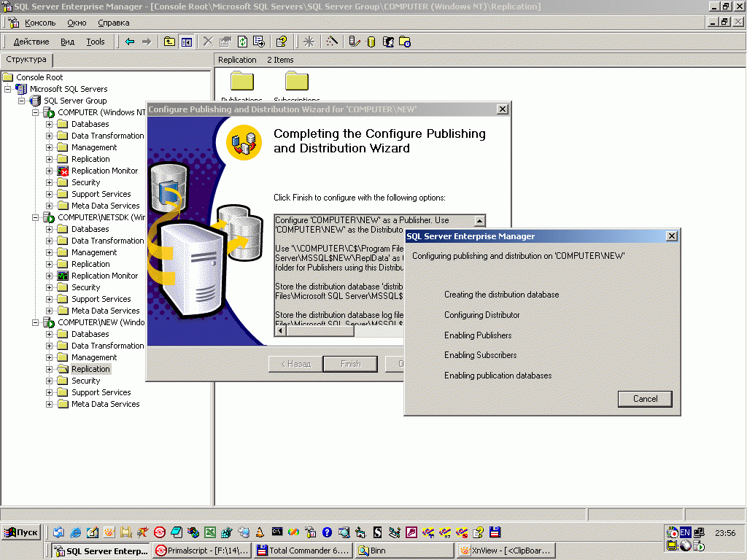Switch to Binn taskbar button
This screenshot has height=560, width=747.
(403, 551)
